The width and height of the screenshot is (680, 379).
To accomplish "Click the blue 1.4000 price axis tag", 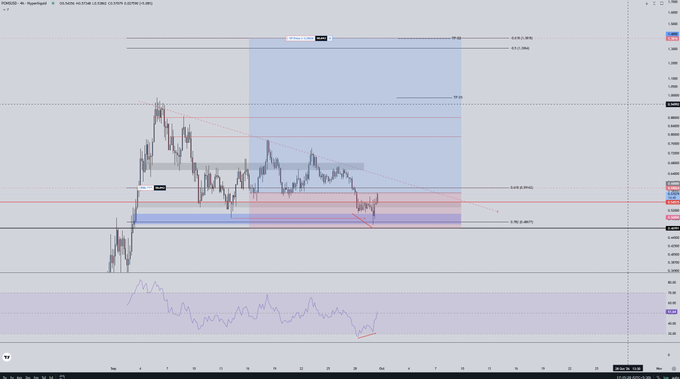I will click(x=673, y=34).
